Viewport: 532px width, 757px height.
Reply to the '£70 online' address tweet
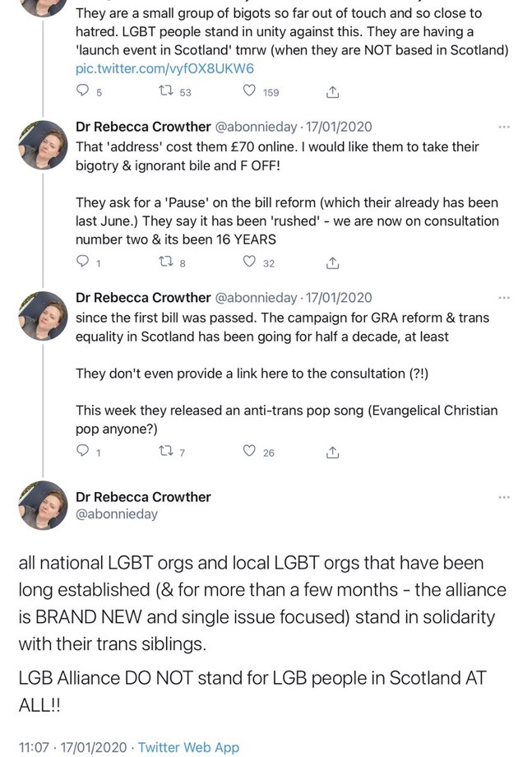point(82,262)
